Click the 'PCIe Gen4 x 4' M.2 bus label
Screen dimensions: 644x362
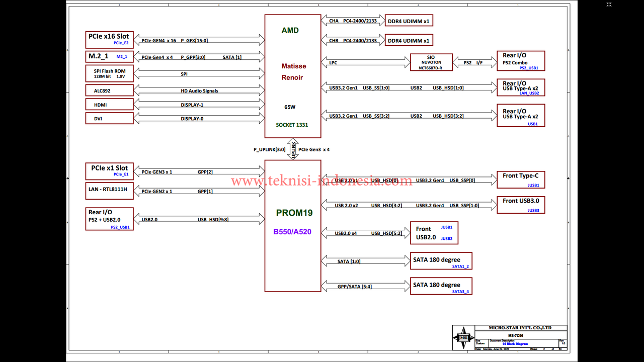[x=157, y=57]
